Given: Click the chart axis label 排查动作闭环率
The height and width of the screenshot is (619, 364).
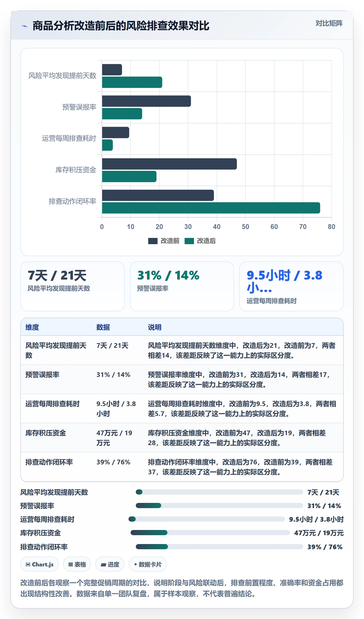Looking at the screenshot, I should tap(73, 201).
